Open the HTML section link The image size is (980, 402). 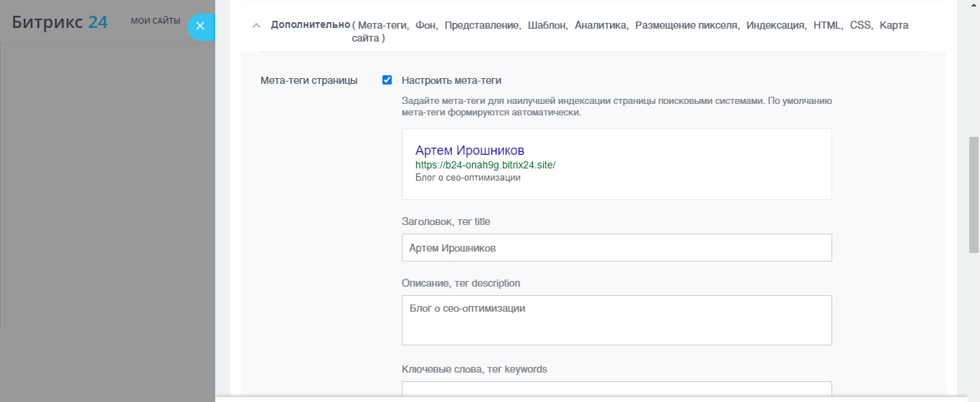pyautogui.click(x=827, y=25)
